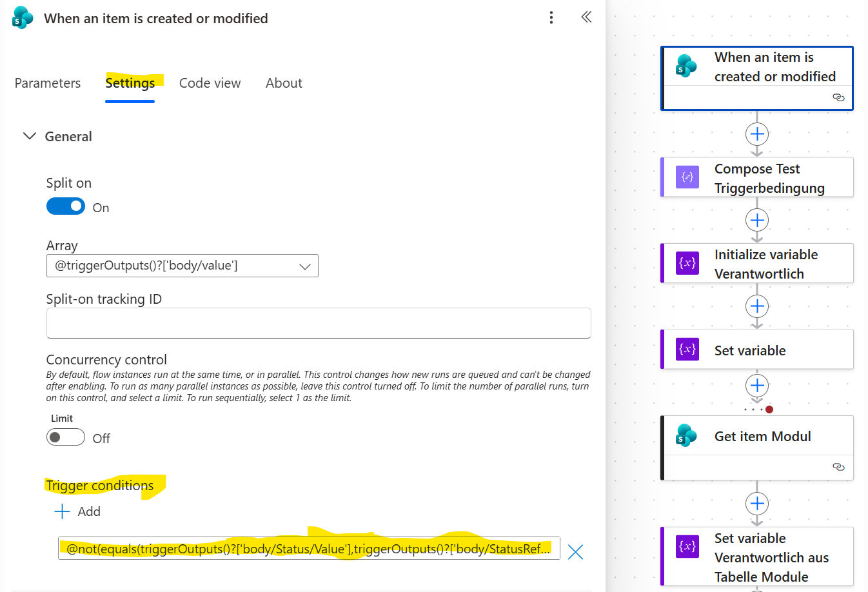
Task: Click the Split-on tracking ID field
Action: pyautogui.click(x=319, y=322)
